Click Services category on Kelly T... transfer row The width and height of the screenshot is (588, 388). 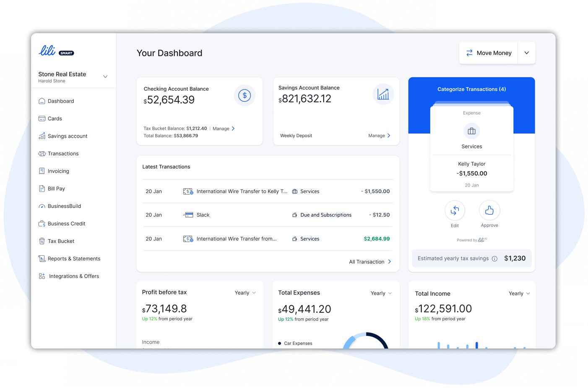[310, 191]
